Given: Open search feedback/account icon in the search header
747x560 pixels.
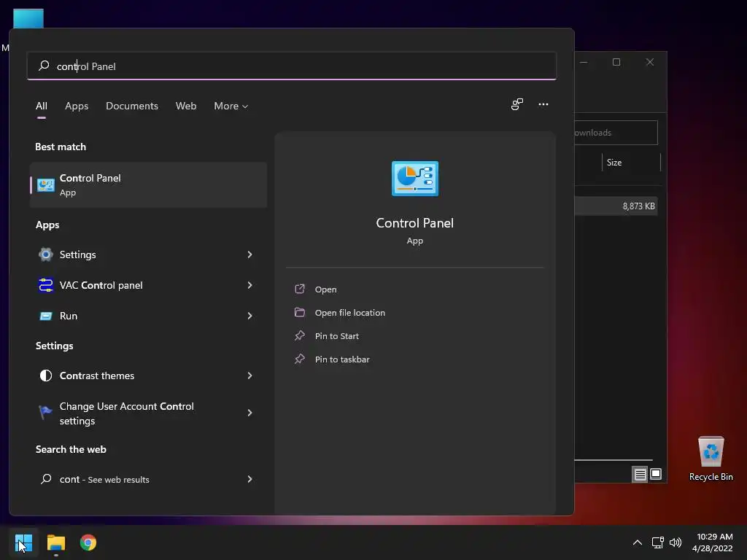Looking at the screenshot, I should (x=517, y=104).
